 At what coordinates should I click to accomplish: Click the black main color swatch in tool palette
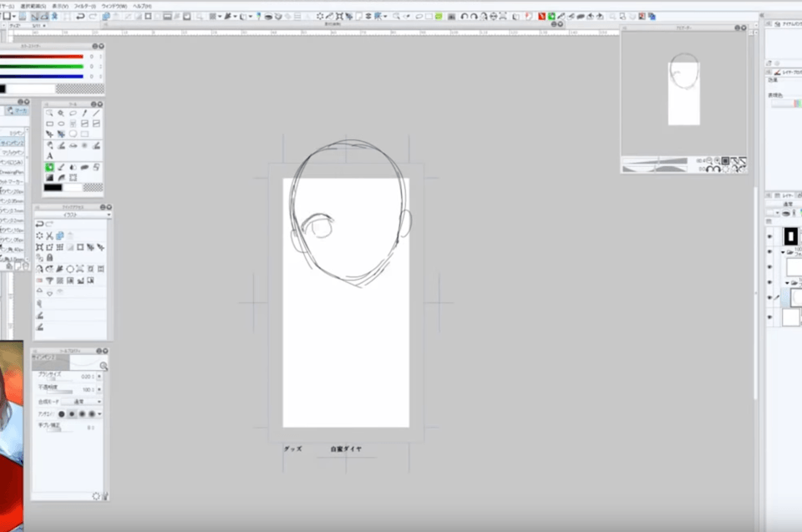(53, 187)
